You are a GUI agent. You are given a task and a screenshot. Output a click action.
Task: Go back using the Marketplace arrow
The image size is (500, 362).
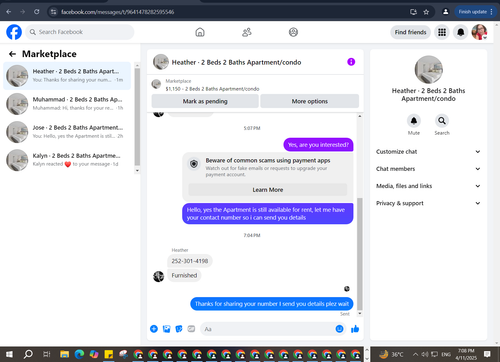[x=12, y=54]
